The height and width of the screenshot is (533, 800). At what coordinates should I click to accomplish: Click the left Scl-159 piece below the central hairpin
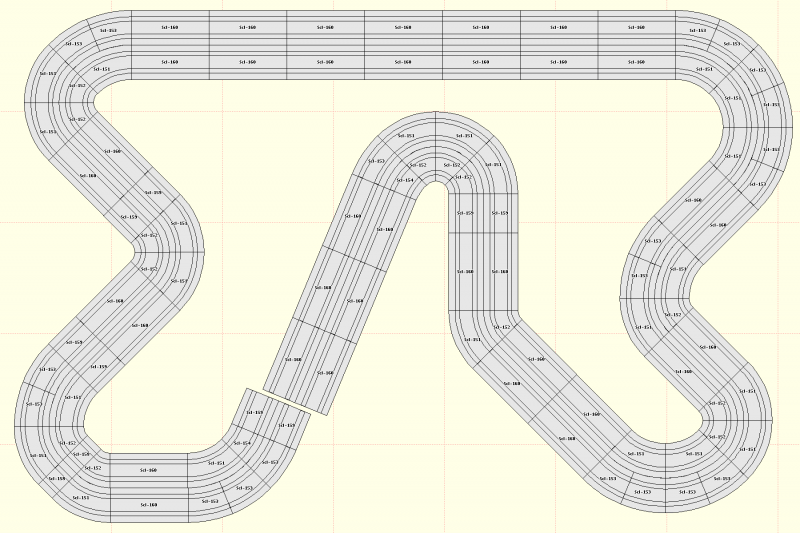click(x=465, y=213)
